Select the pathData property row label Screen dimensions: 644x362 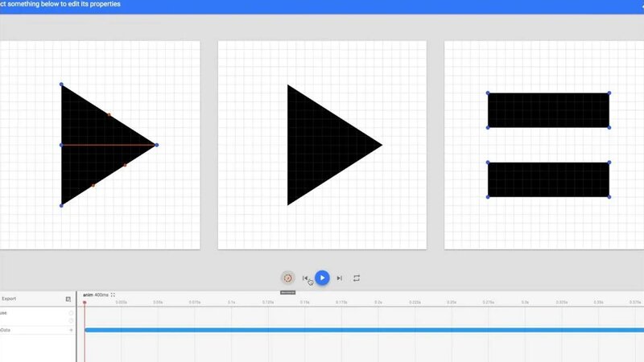point(6,330)
